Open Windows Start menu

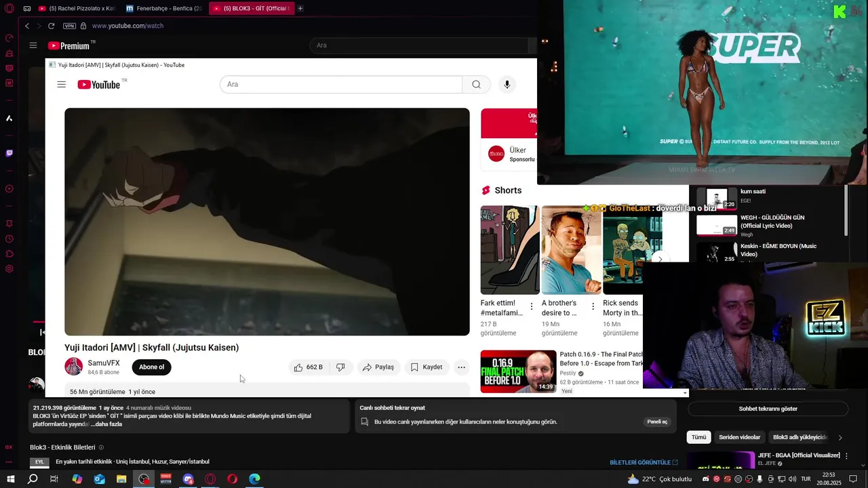[x=10, y=479]
